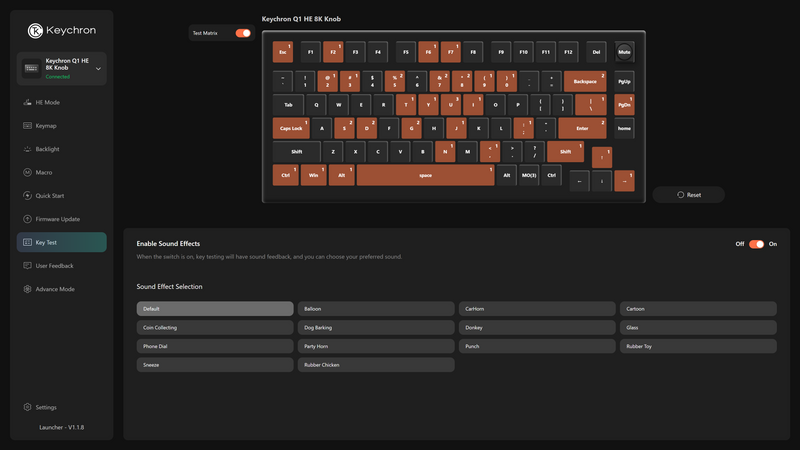The width and height of the screenshot is (800, 450).
Task: Select the Sneeze sound effect
Action: tap(215, 365)
